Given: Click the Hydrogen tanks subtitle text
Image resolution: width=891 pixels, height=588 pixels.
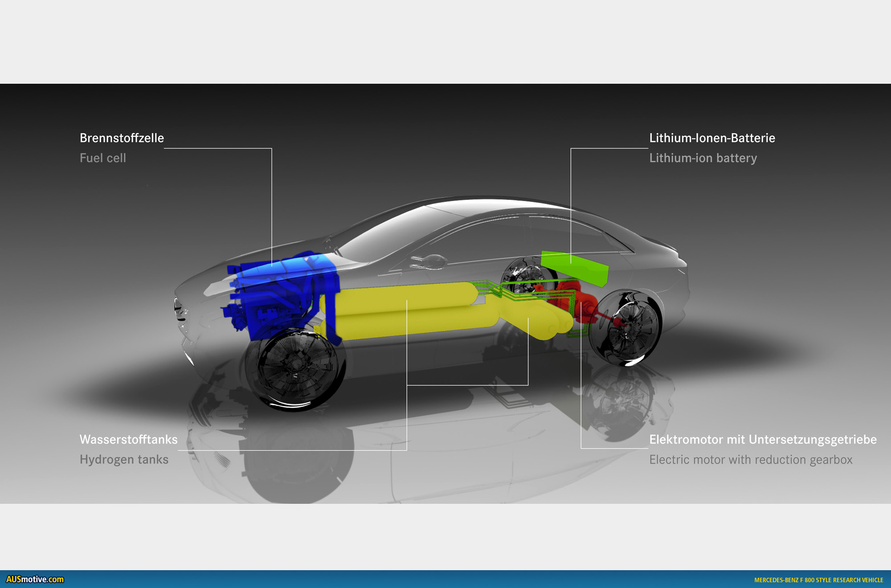Looking at the screenshot, I should point(124,460).
